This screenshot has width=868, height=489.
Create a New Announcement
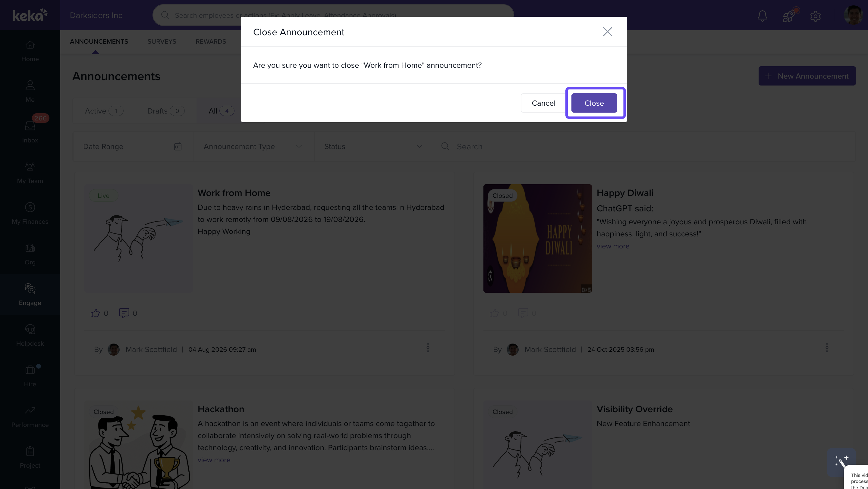pyautogui.click(x=807, y=76)
